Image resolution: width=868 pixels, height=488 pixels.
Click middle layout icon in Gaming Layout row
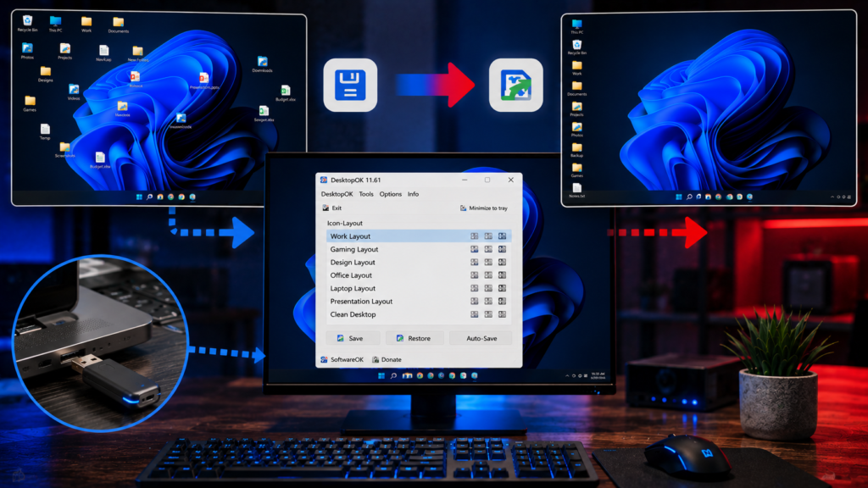(x=488, y=250)
